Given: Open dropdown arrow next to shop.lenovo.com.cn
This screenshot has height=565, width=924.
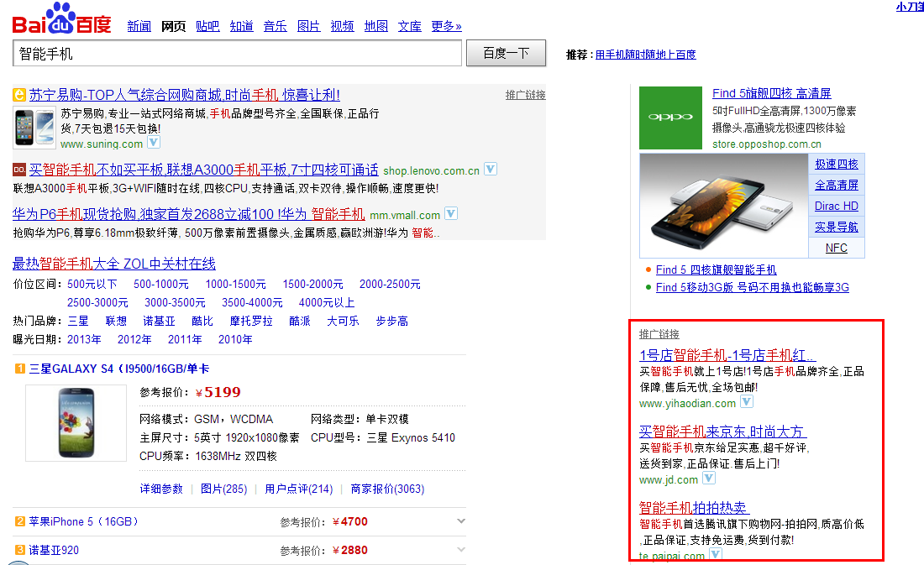Looking at the screenshot, I should [491, 169].
